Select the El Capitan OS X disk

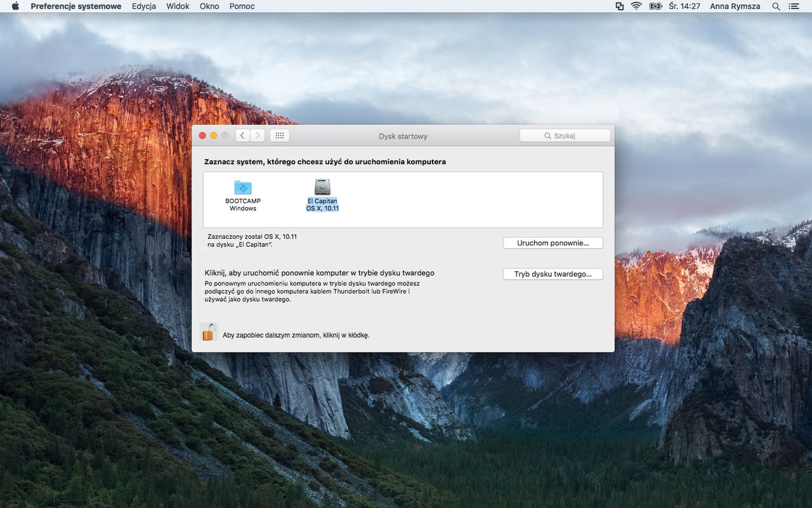pos(322,195)
